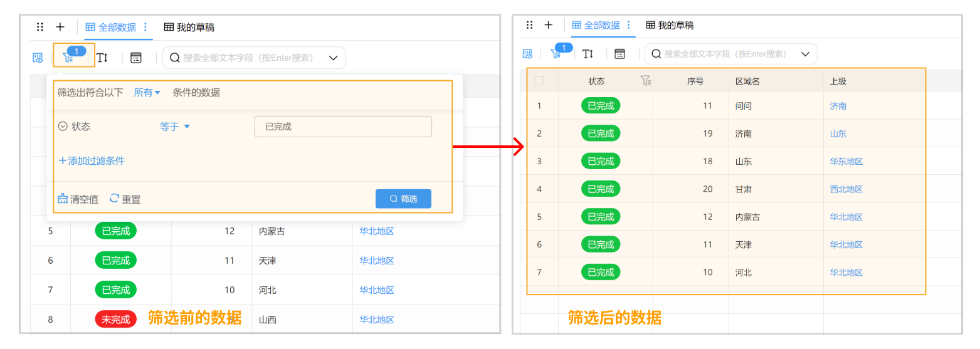The image size is (980, 349).
Task: Add a new view with right panel plus icon
Action: click(x=548, y=25)
